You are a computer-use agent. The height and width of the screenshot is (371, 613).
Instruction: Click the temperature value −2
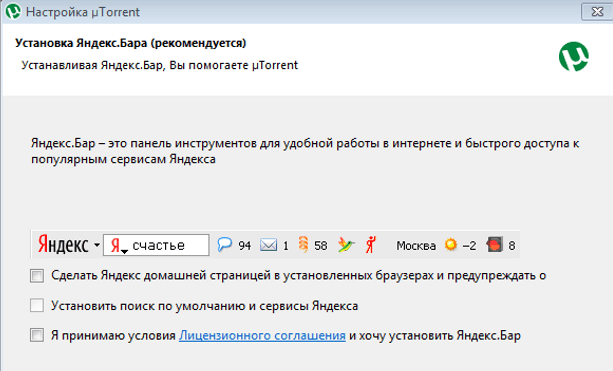469,246
